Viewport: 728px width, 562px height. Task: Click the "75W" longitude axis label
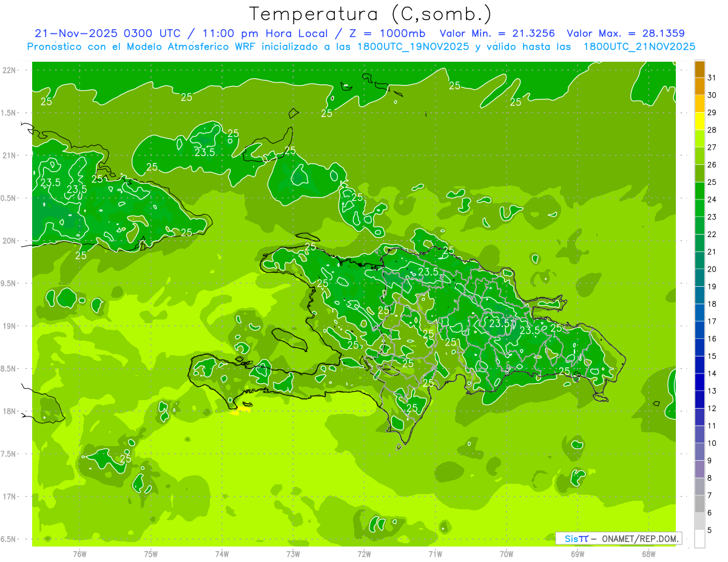click(151, 554)
